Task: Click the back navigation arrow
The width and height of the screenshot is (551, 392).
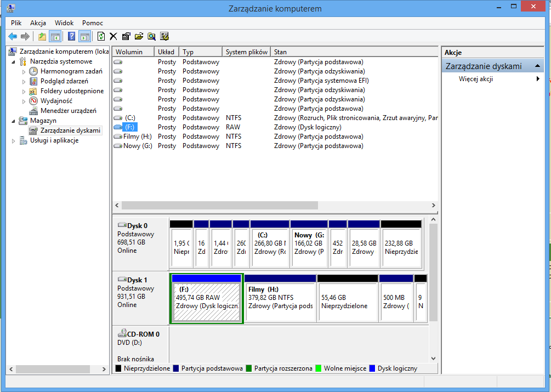Action: [x=12, y=36]
